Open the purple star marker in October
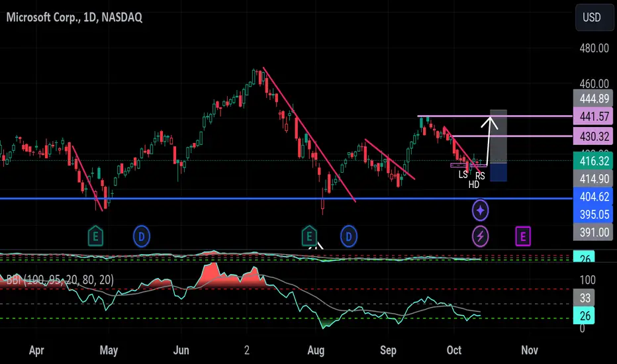This screenshot has width=617, height=364. tap(480, 210)
